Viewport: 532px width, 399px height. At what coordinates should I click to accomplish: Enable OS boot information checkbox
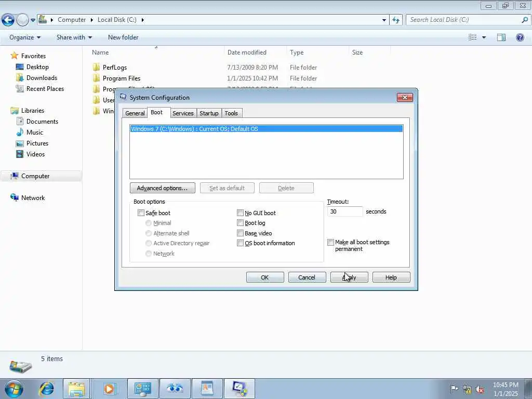pyautogui.click(x=240, y=243)
